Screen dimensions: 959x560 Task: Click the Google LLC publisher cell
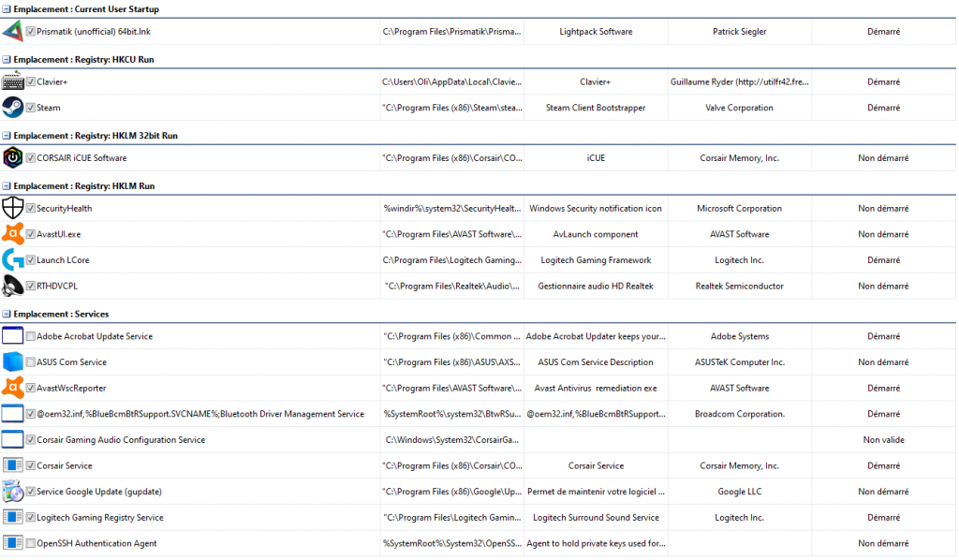(x=740, y=491)
